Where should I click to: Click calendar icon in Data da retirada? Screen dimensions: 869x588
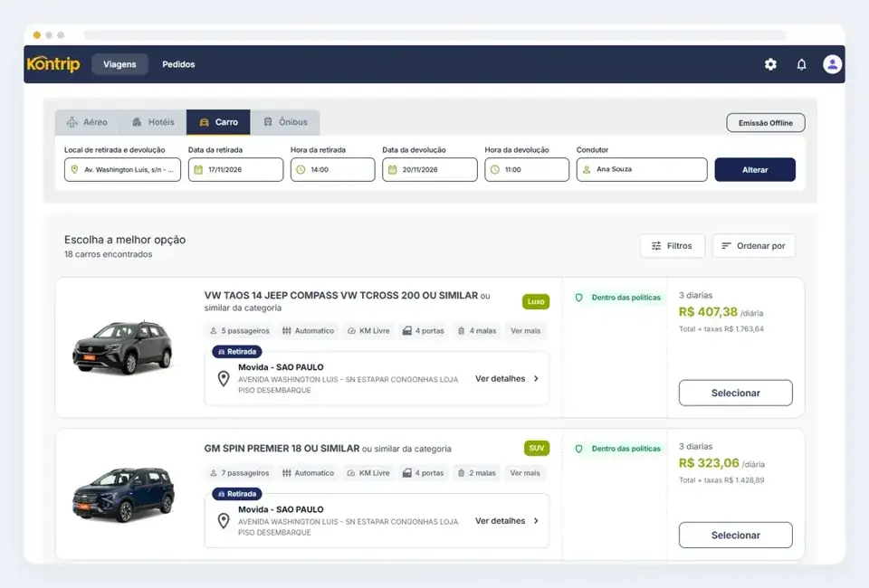click(x=198, y=169)
